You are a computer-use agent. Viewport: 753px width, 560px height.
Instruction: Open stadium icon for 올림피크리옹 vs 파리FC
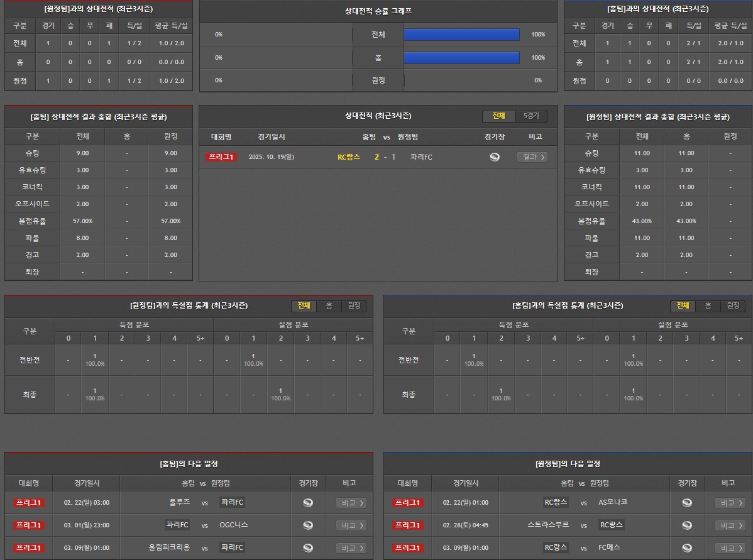(x=308, y=548)
